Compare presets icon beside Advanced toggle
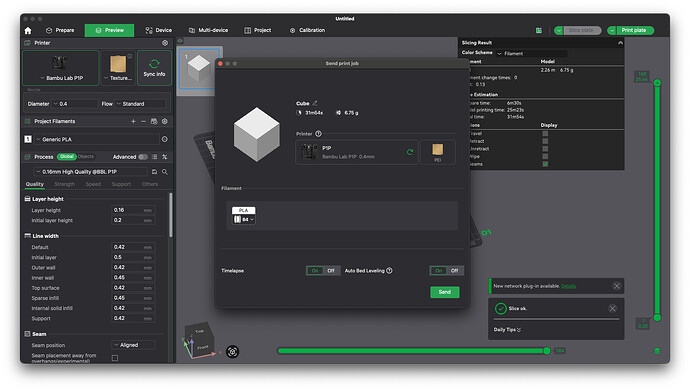The width and height of the screenshot is (690, 390). point(165,157)
